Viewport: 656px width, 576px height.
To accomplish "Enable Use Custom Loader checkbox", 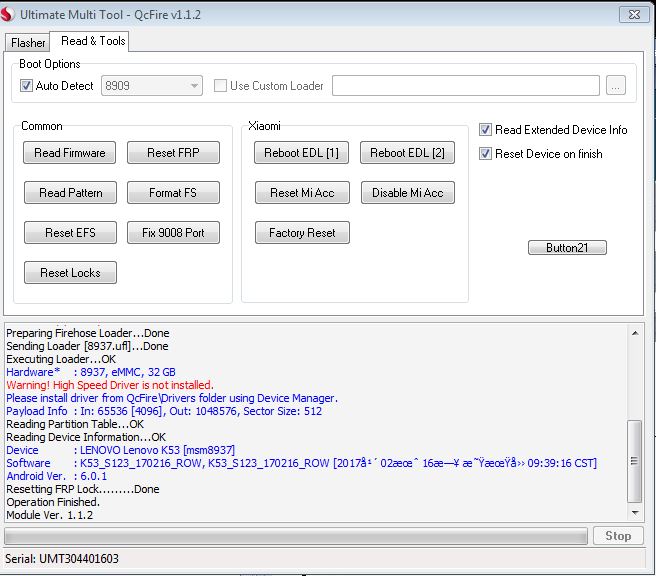I will tap(220, 86).
